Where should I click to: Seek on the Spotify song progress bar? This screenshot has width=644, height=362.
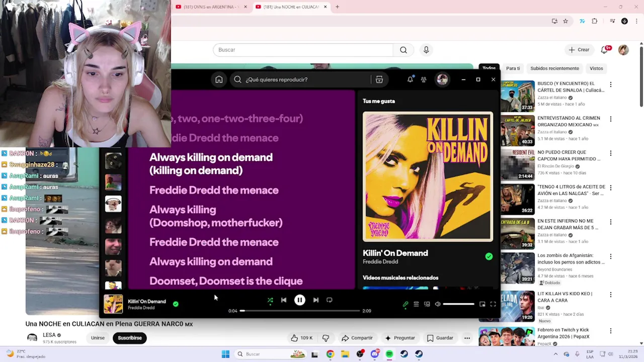coord(300,311)
